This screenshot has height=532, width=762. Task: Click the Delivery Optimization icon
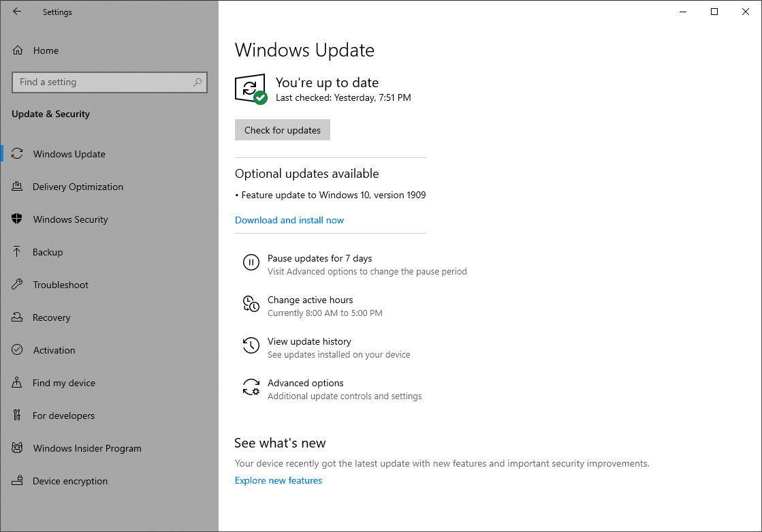tap(17, 186)
